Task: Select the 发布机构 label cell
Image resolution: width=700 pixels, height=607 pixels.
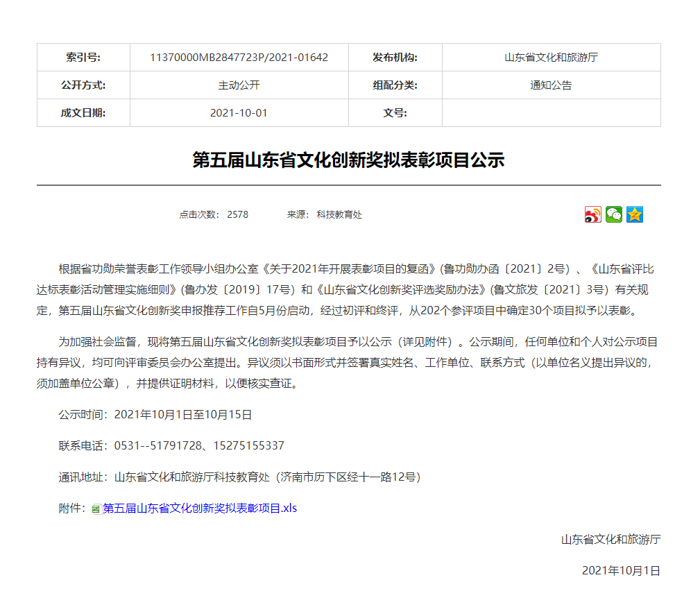Action: 395,58
